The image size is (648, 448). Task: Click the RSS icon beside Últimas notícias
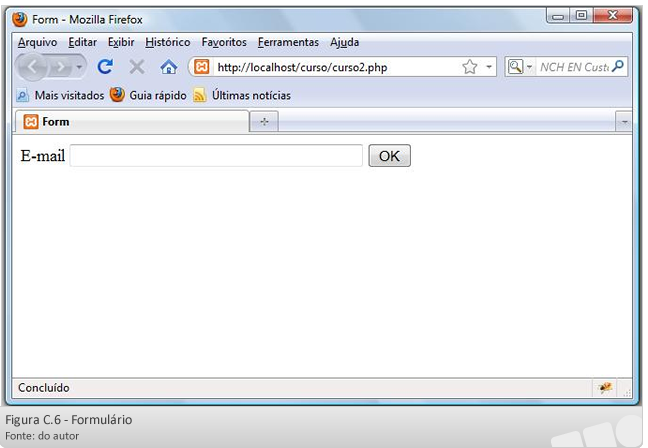(x=200, y=95)
